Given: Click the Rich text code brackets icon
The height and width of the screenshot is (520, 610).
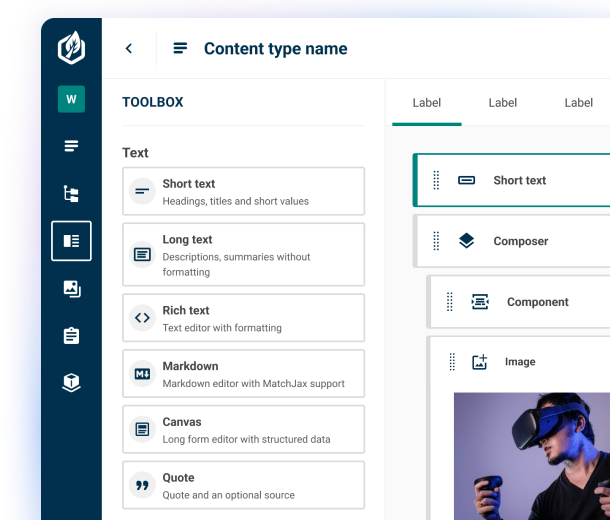Looking at the screenshot, I should coord(142,318).
